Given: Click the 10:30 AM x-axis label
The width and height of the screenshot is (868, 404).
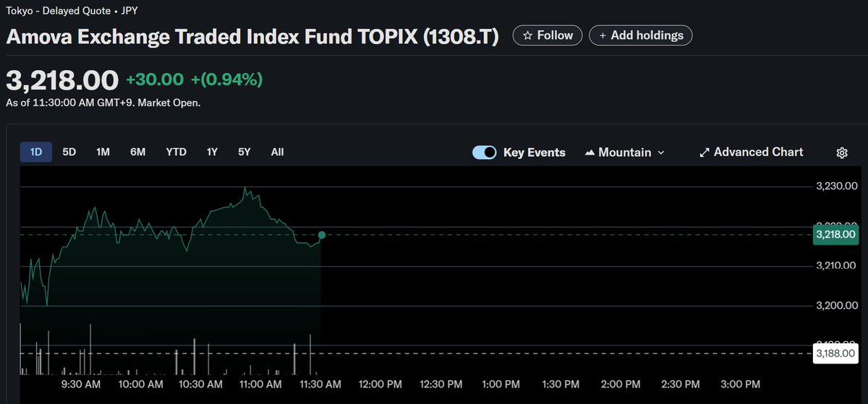Looking at the screenshot, I should pos(200,384).
